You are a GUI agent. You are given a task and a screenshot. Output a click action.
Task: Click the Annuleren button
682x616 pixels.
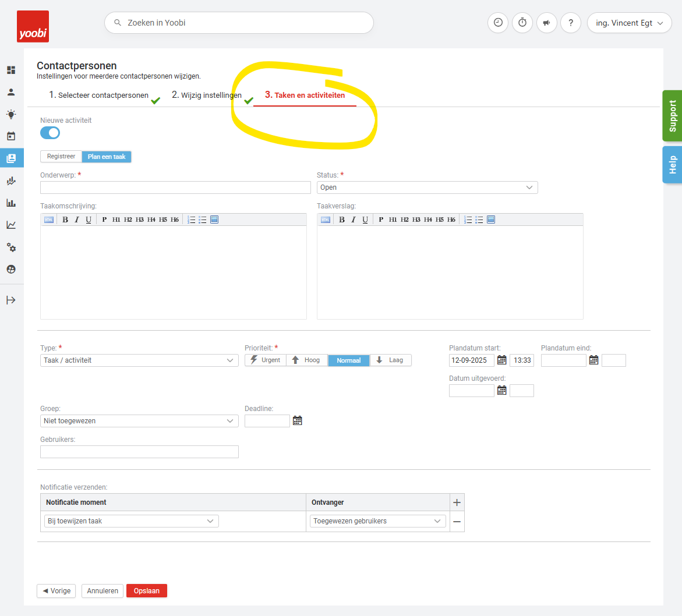[x=103, y=590]
